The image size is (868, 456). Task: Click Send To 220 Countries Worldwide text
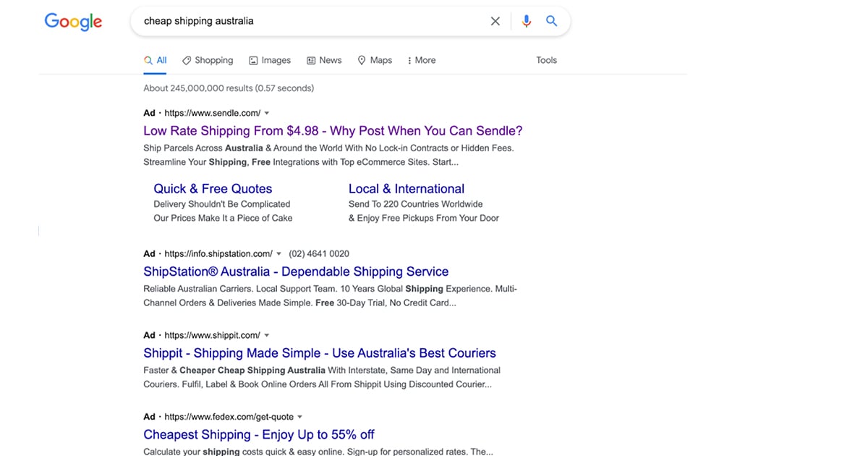point(416,204)
